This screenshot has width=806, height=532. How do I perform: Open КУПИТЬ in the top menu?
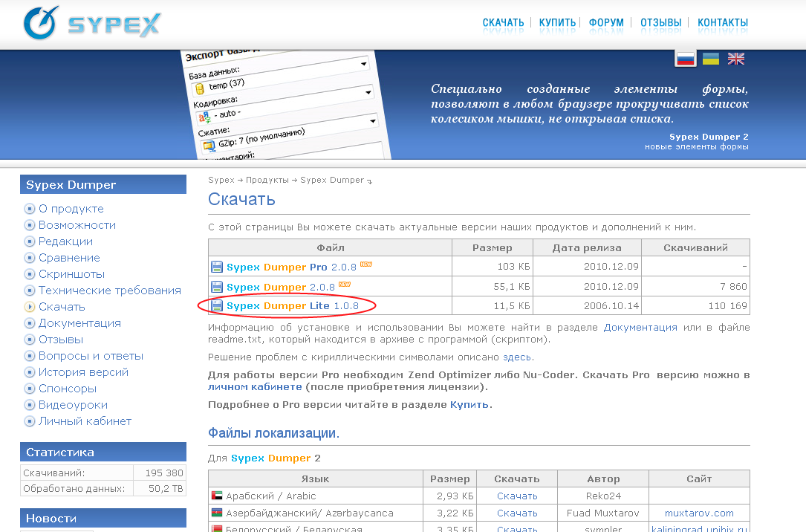557,22
